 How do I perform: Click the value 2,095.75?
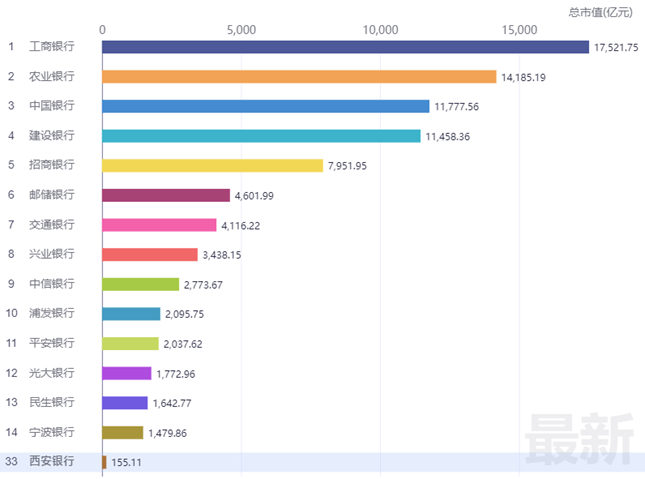(185, 314)
